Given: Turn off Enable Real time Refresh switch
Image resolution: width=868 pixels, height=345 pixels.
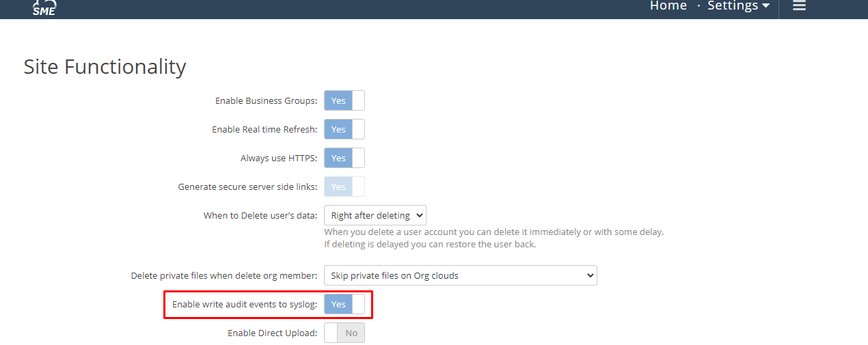Looking at the screenshot, I should pos(344,129).
